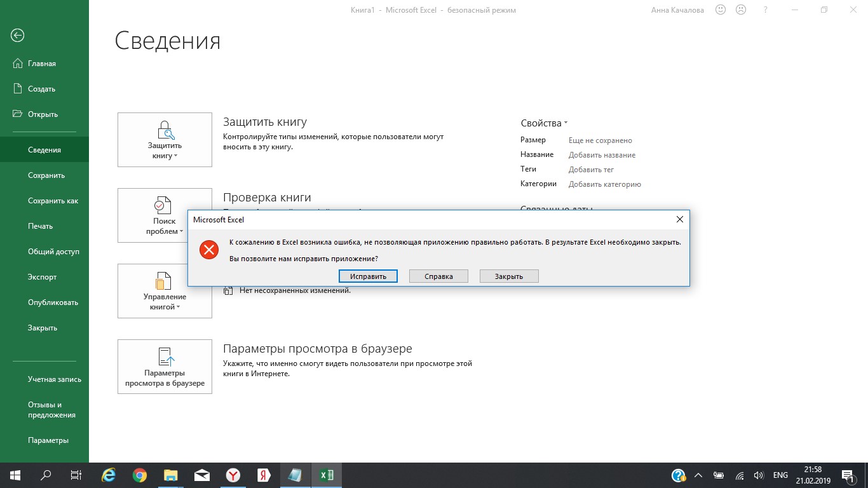This screenshot has height=488, width=868.
Task: Open the red Yandex icon in taskbar
Action: point(264,475)
